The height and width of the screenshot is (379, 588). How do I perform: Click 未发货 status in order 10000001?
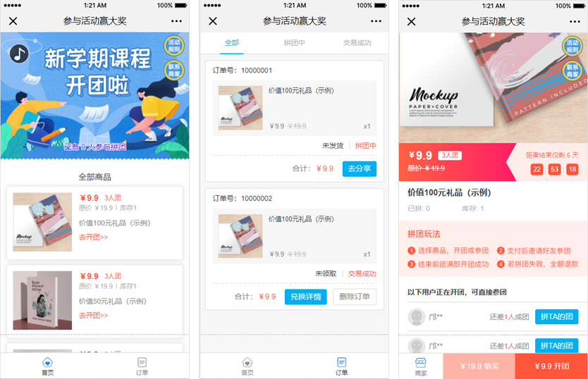pyautogui.click(x=333, y=146)
